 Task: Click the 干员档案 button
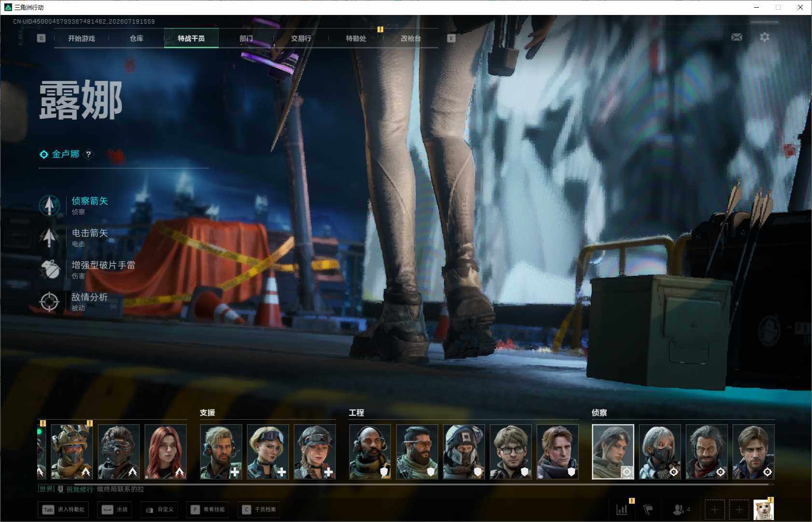point(260,509)
